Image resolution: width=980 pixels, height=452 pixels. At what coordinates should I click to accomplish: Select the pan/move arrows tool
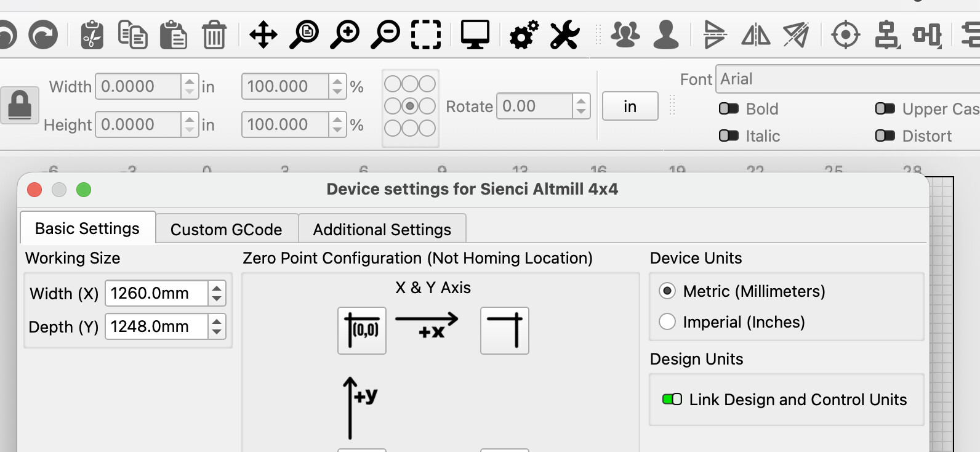[263, 34]
